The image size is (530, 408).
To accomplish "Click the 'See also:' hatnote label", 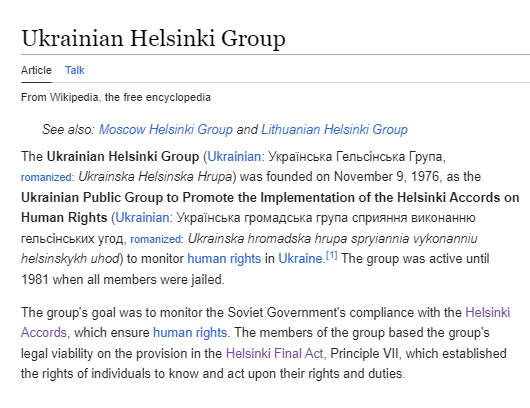I will (68, 129).
